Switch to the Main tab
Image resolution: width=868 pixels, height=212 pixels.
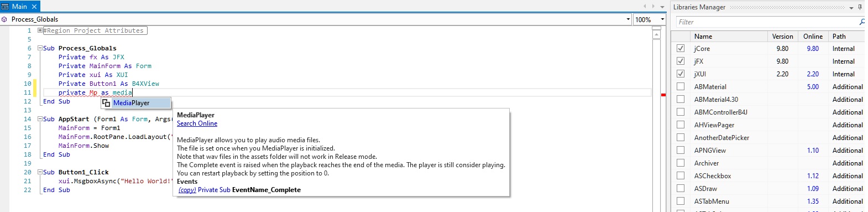[x=19, y=7]
